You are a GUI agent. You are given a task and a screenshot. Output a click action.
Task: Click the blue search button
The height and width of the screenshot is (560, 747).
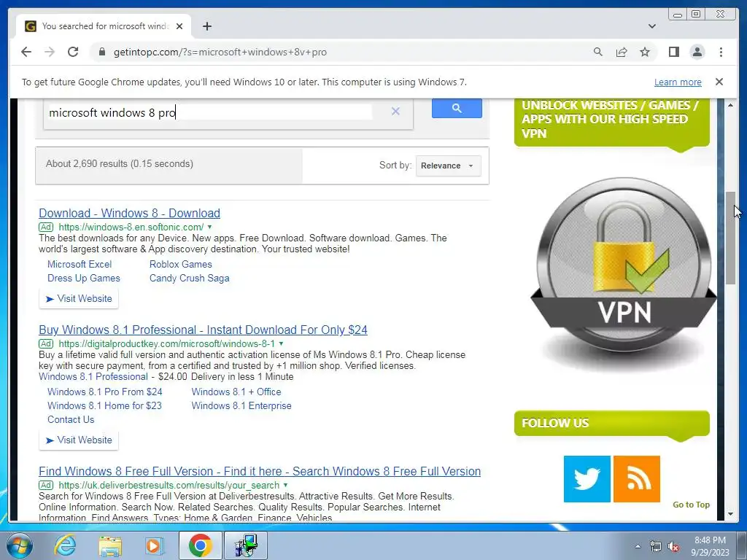(457, 108)
